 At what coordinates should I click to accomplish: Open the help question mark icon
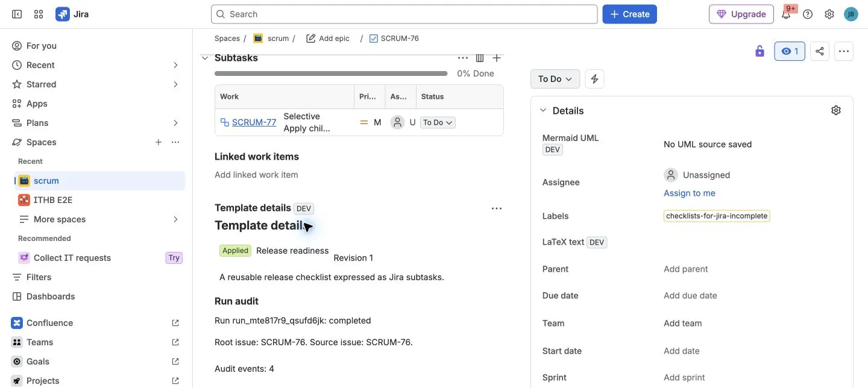click(808, 14)
